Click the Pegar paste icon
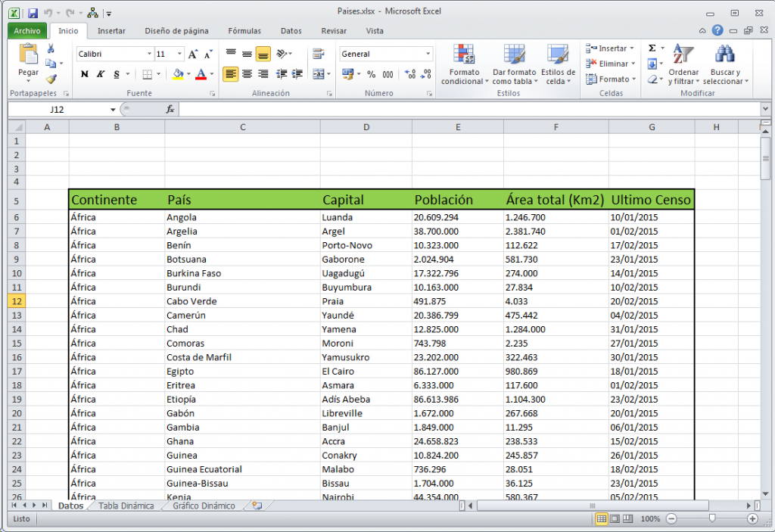This screenshot has height=532, width=775. [28, 54]
